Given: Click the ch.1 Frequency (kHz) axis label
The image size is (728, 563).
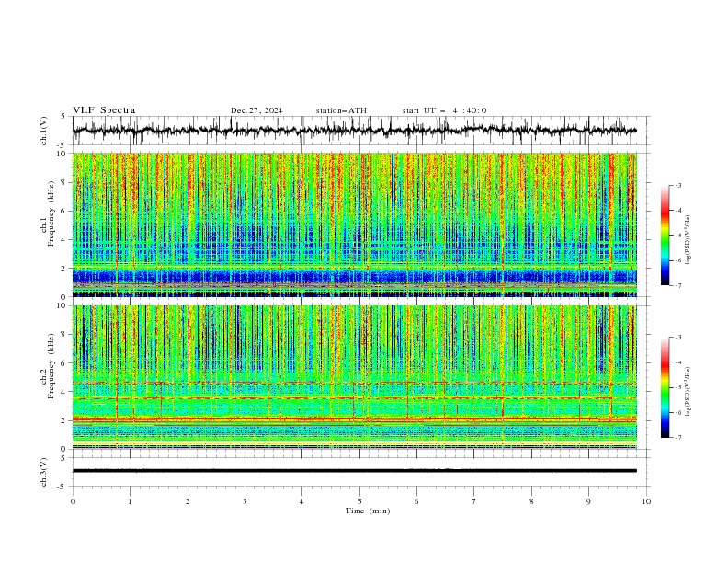Looking at the screenshot, I should click(x=48, y=213).
